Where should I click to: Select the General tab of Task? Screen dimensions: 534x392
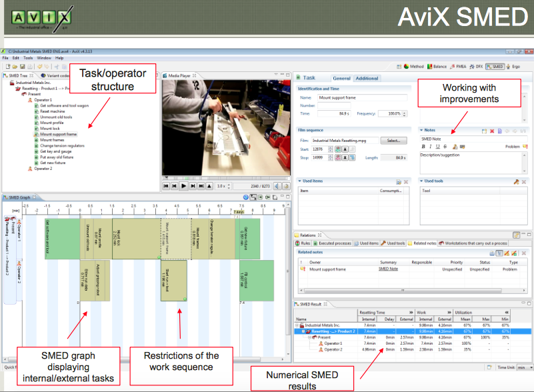coord(341,78)
